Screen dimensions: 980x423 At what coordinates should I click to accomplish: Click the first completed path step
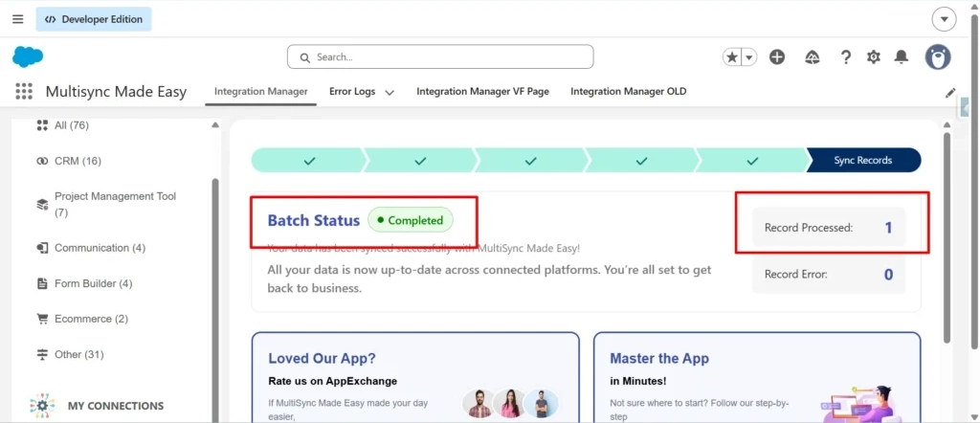click(309, 161)
